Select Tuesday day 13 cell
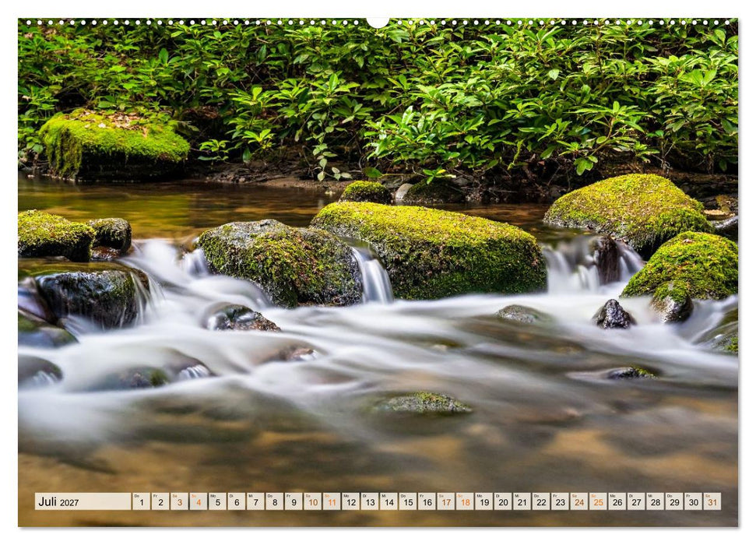The width and height of the screenshot is (756, 545). pos(370,501)
